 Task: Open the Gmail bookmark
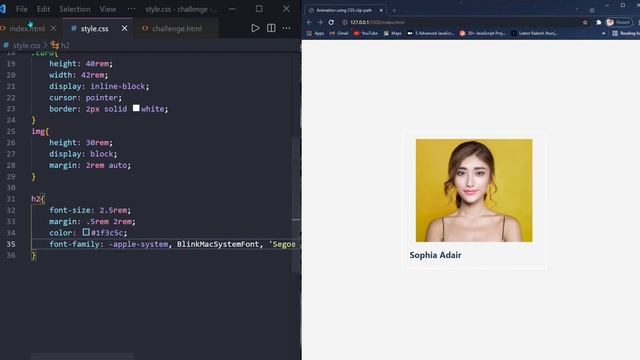click(339, 33)
